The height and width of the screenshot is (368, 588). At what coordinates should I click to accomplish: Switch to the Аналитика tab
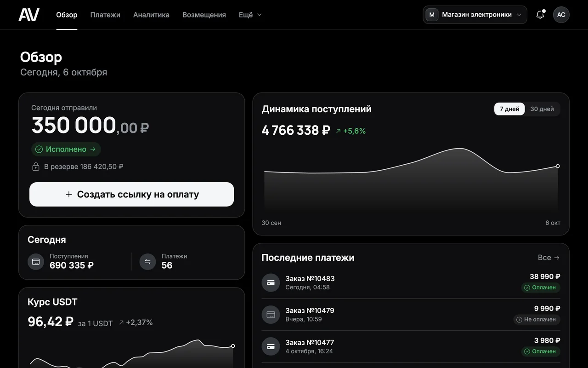[x=151, y=15]
